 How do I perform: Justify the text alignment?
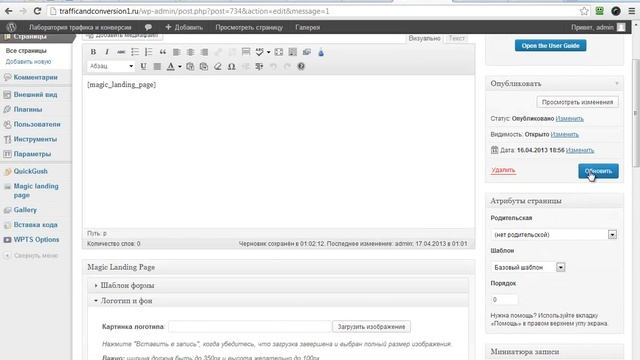(157, 66)
